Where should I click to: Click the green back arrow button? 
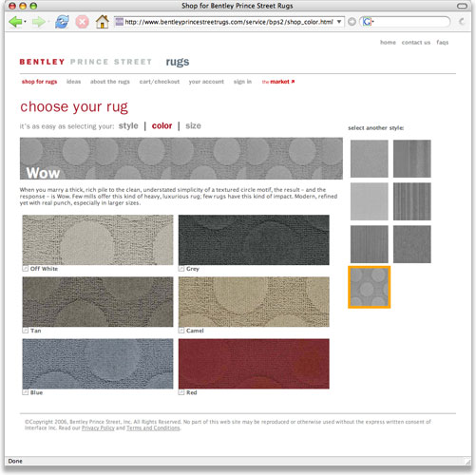tap(15, 22)
